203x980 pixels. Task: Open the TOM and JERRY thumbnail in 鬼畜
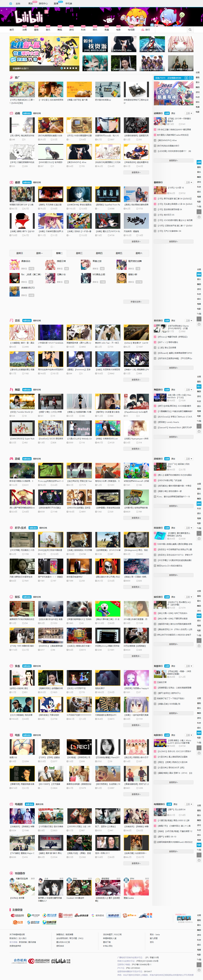51,705
